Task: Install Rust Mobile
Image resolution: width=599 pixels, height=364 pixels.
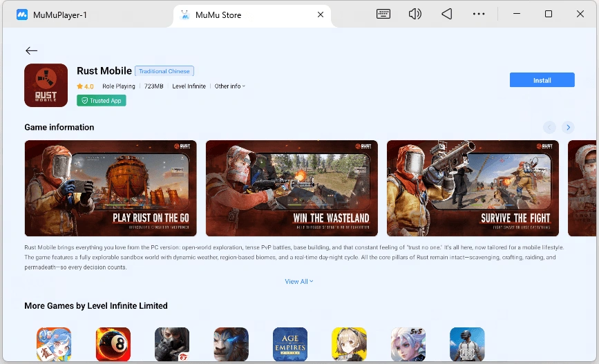Action: (x=542, y=80)
